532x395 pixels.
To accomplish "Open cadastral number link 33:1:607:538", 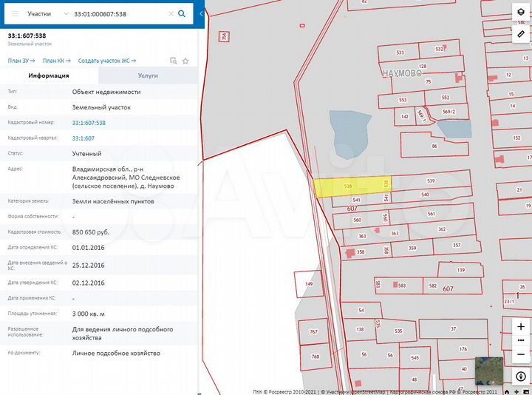I will 89,123.
